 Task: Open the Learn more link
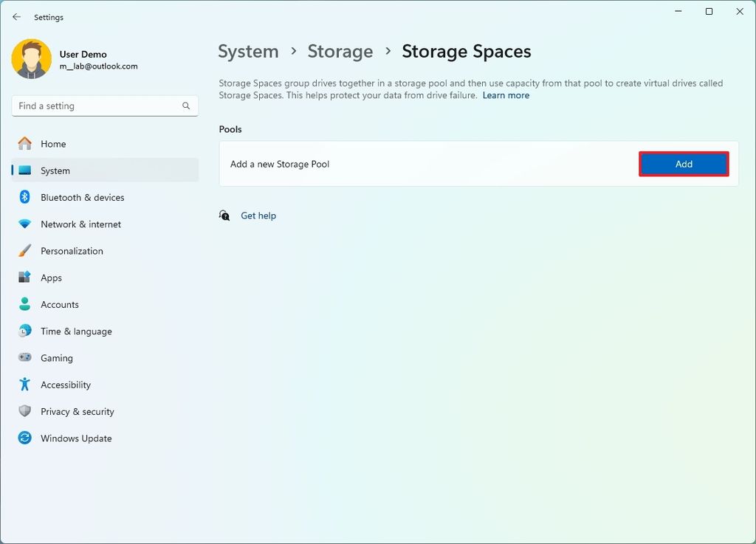pos(506,95)
